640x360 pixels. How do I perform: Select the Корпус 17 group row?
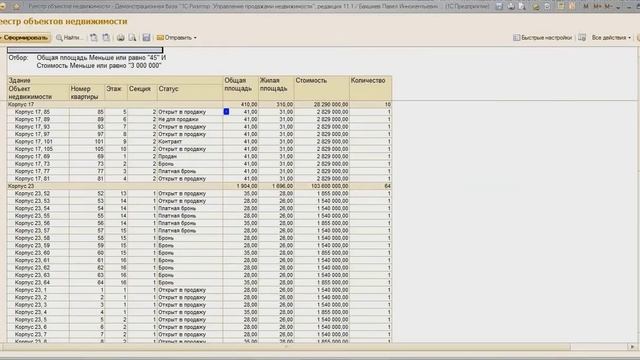coord(200,104)
